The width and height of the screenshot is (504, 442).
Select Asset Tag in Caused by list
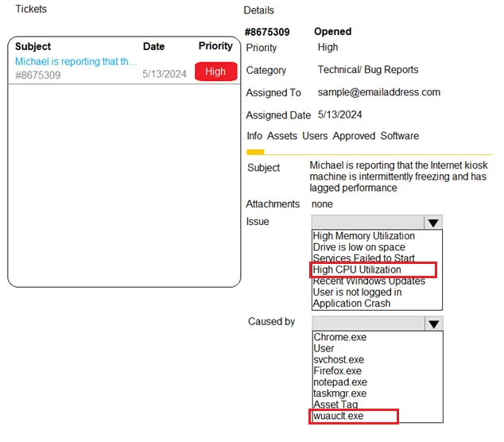[335, 404]
